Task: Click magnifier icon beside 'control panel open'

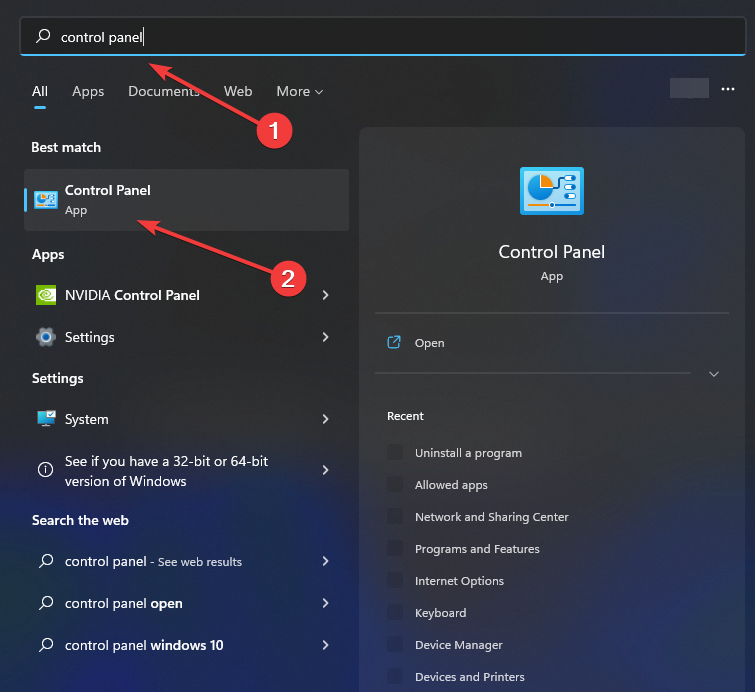Action: click(x=46, y=602)
